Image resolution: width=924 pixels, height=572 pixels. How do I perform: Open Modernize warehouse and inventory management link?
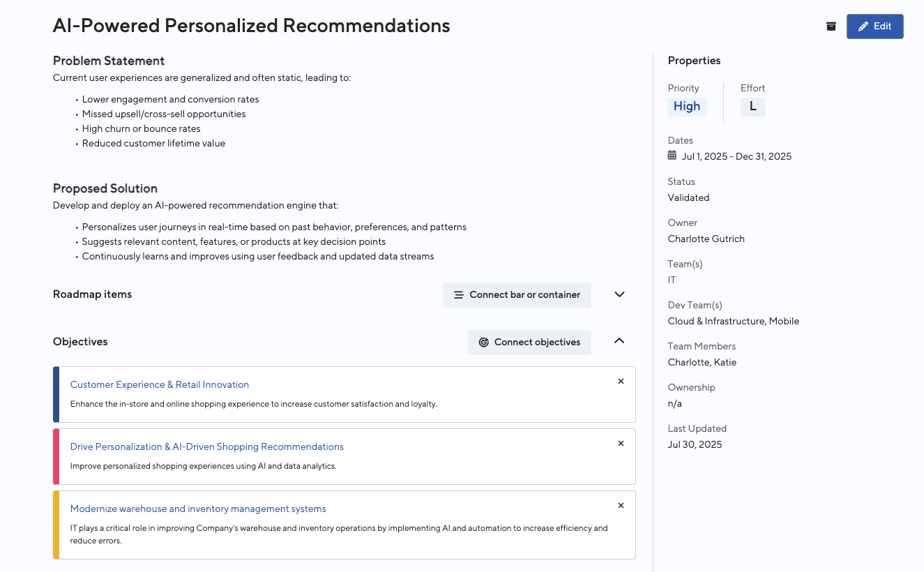click(198, 509)
